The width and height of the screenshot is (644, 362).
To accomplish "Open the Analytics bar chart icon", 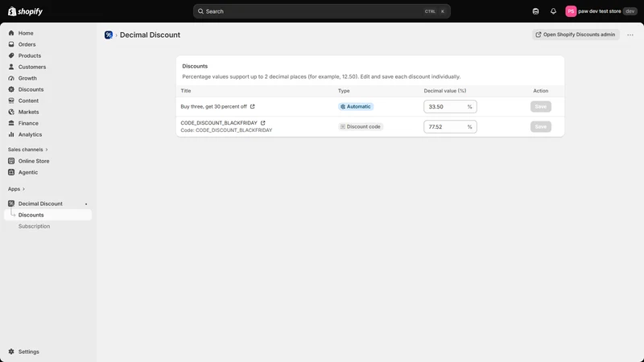I will coord(11,134).
